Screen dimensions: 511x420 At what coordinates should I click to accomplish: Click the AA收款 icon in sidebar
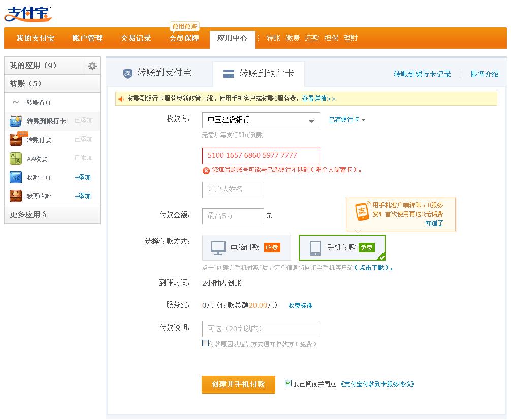(16, 158)
